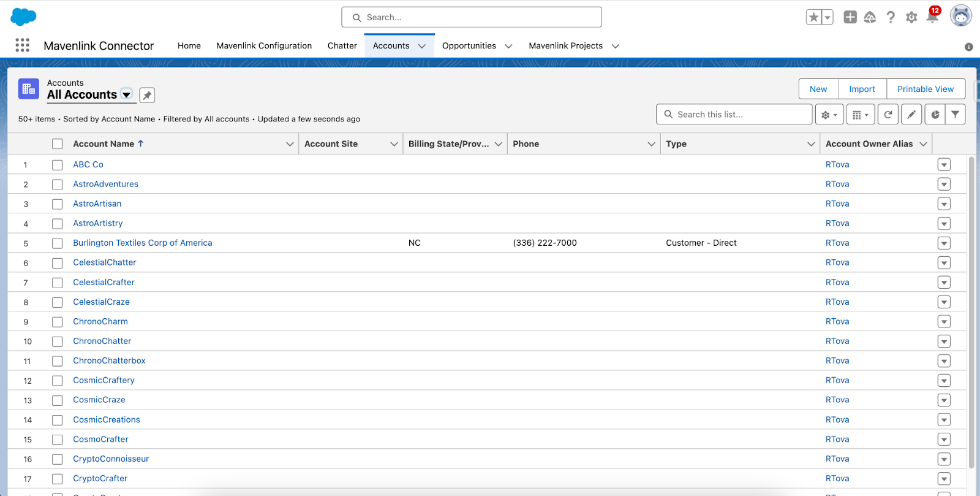Screen dimensions: 980x496
Task: Open the Help question mark icon
Action: (x=891, y=17)
